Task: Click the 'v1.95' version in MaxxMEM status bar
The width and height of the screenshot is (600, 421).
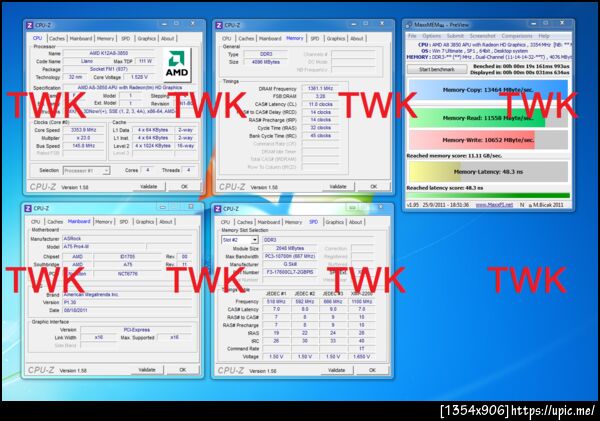Action: [412, 205]
